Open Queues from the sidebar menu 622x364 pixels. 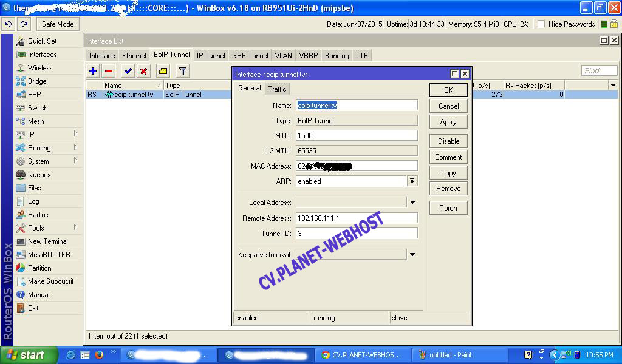tap(39, 175)
